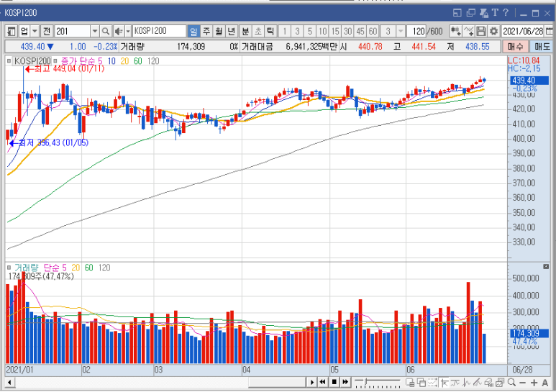Click the magnifier search icon beside code 201
Image resolution: width=556 pixels, height=392 pixels.
pyautogui.click(x=105, y=32)
